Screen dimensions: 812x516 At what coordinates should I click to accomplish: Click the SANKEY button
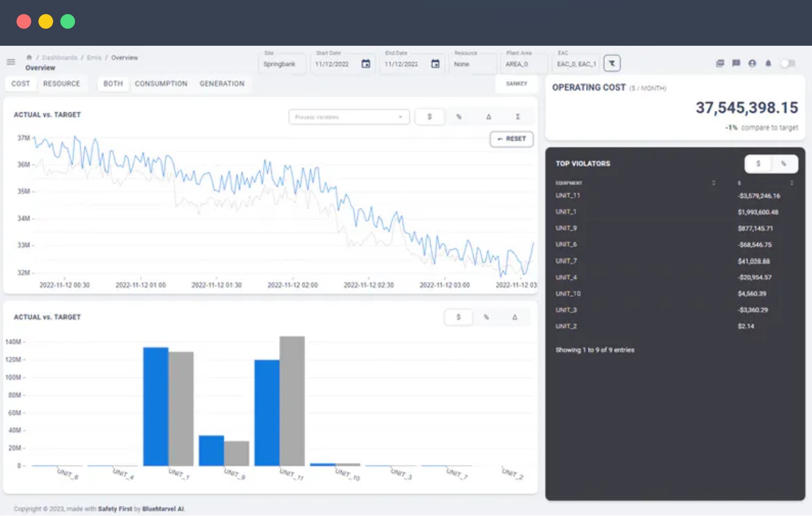click(516, 84)
